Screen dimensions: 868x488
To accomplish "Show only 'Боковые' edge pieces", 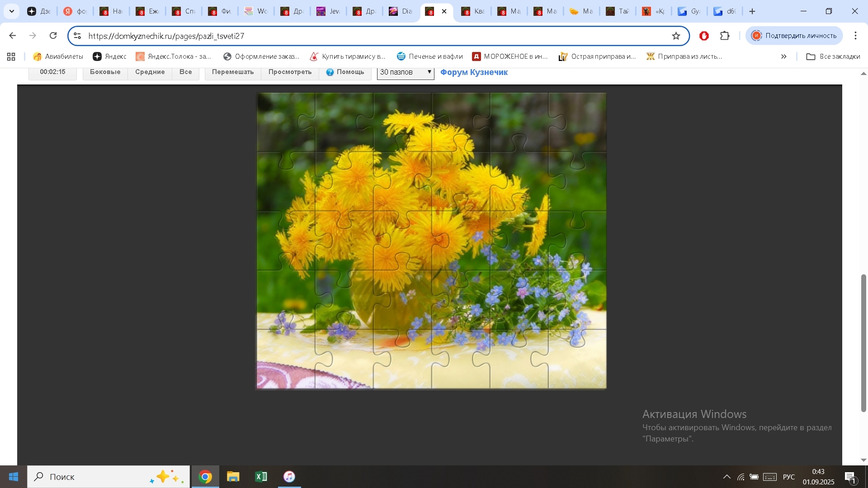I will 105,72.
